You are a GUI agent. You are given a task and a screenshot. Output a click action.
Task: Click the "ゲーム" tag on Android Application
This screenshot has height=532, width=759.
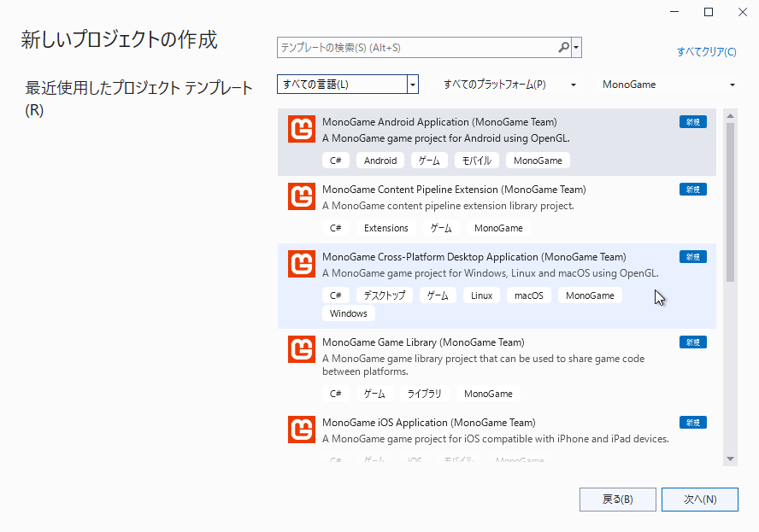(x=429, y=161)
